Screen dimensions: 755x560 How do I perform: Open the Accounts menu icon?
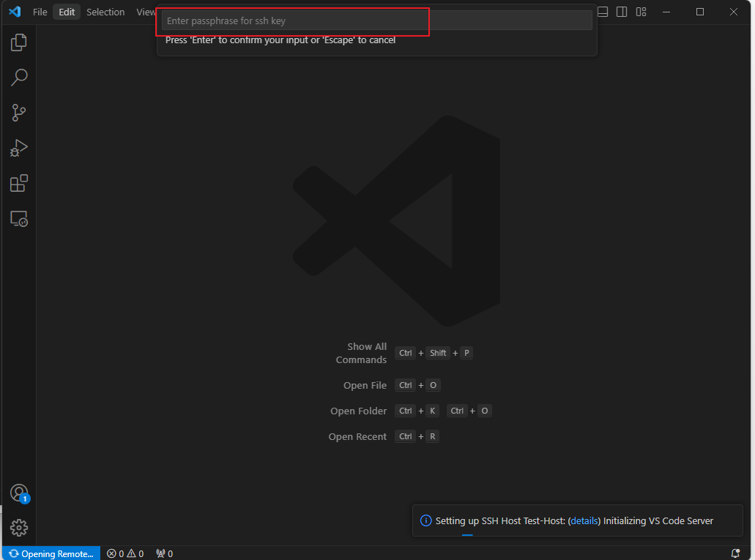click(19, 493)
